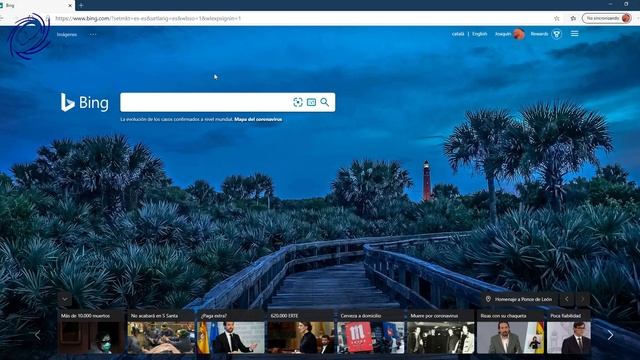Open the on-screen keyboard icon in the search box
The height and width of the screenshot is (360, 640).
coord(311,102)
